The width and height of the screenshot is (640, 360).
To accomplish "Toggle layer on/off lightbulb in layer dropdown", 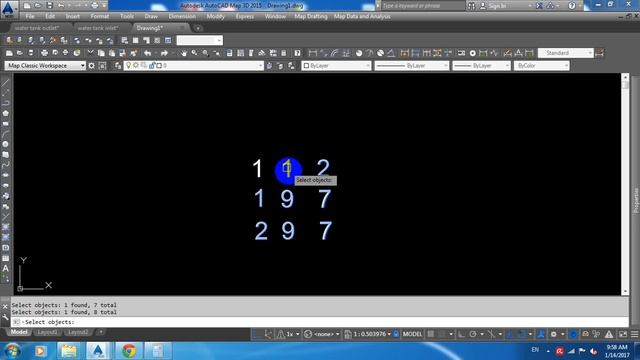I will [129, 65].
